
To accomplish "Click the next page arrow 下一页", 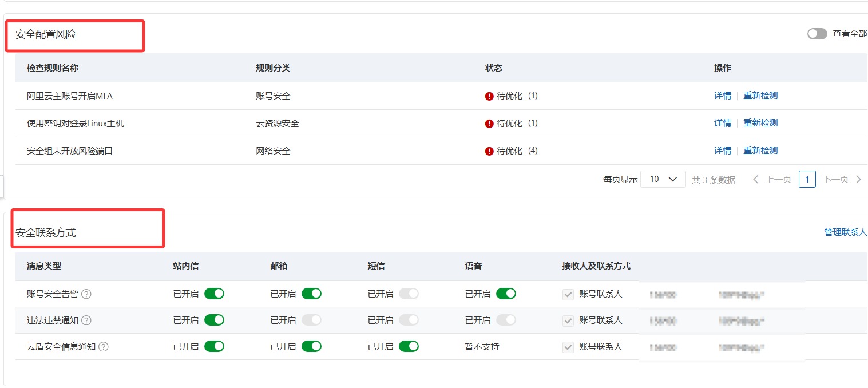I will pyautogui.click(x=842, y=180).
